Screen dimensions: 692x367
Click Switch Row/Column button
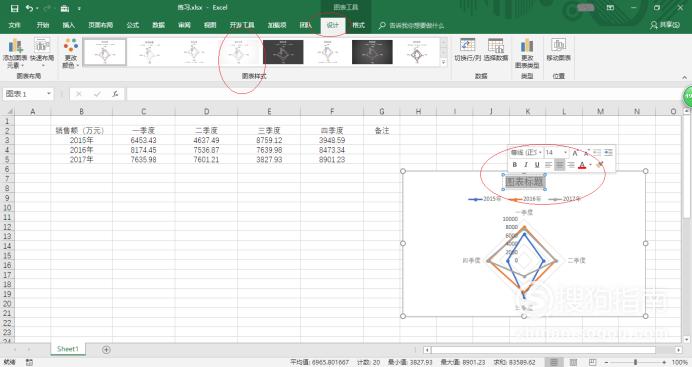click(467, 50)
